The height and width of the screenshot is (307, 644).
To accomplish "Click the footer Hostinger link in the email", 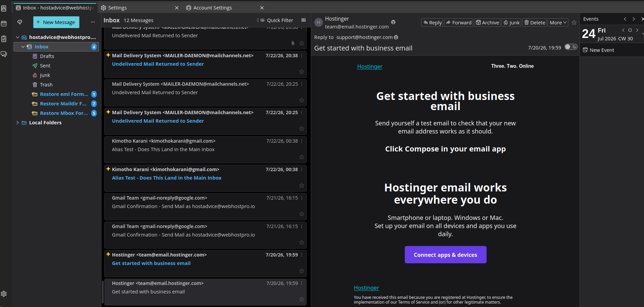I will [366, 288].
